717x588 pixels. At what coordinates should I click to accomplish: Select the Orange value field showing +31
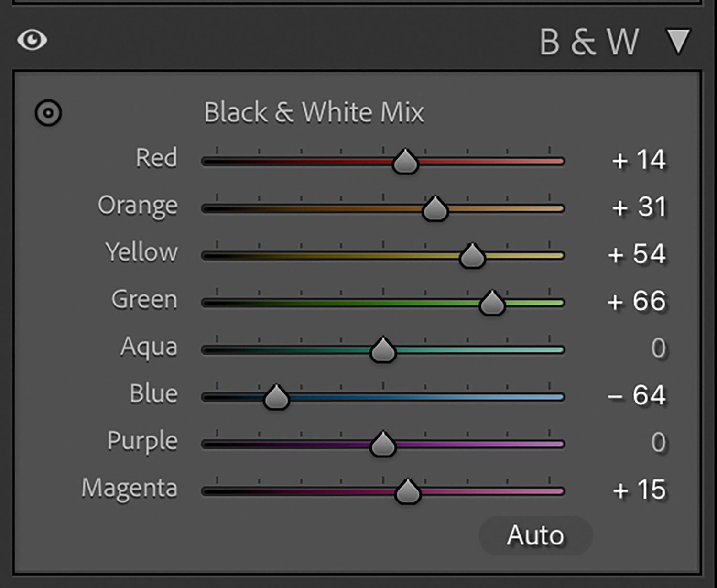[x=639, y=207]
